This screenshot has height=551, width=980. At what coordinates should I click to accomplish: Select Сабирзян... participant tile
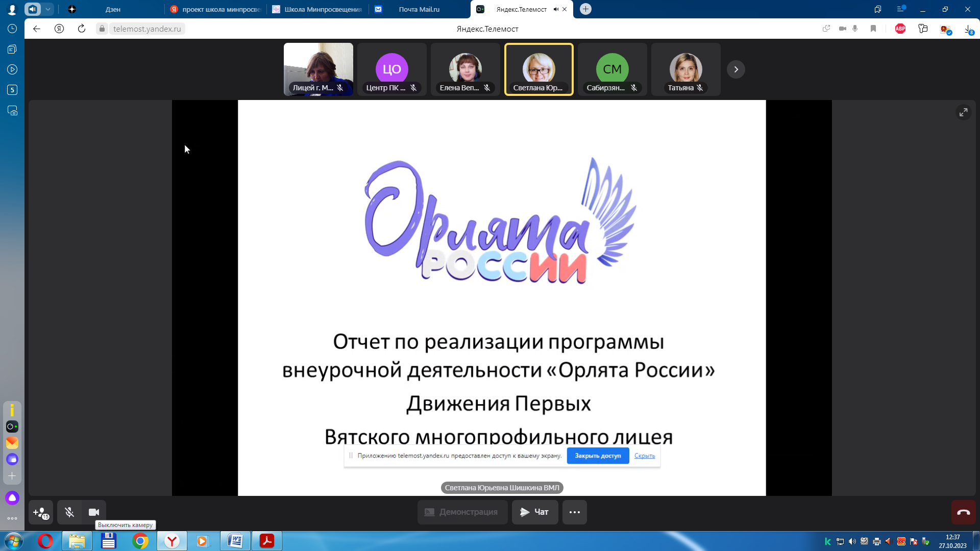point(612,69)
